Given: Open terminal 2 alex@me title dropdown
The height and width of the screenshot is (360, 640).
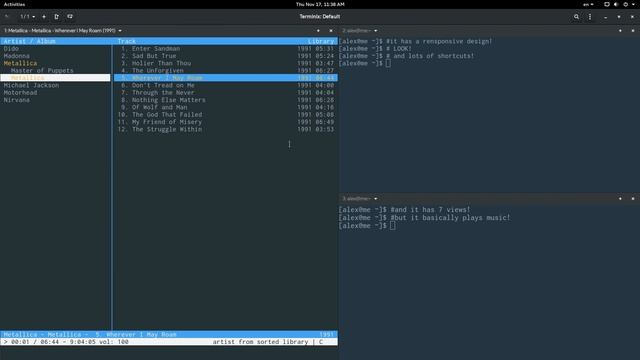Looking at the screenshot, I should click(x=360, y=31).
